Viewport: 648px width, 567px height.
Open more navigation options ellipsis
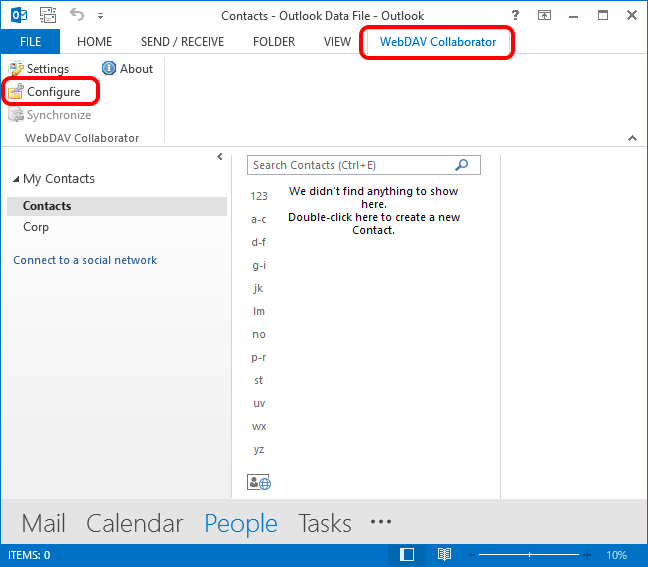pyautogui.click(x=381, y=522)
